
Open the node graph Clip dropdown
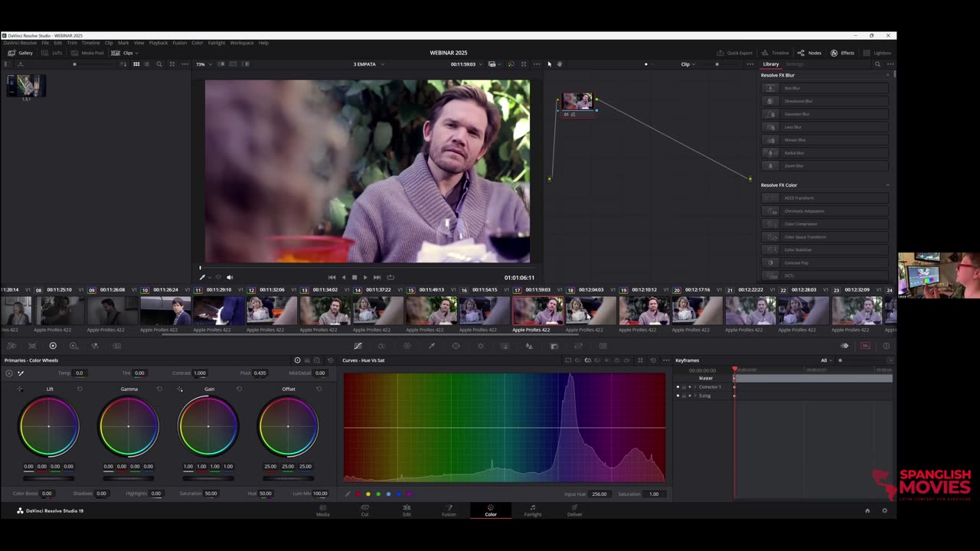coord(688,64)
